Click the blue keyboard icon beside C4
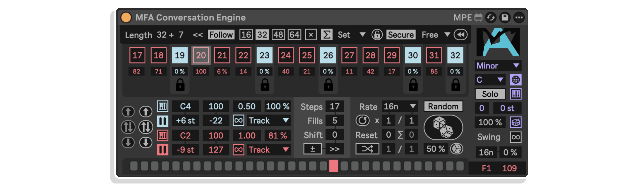Viewport: 644px width, 185px height. pyautogui.click(x=163, y=106)
